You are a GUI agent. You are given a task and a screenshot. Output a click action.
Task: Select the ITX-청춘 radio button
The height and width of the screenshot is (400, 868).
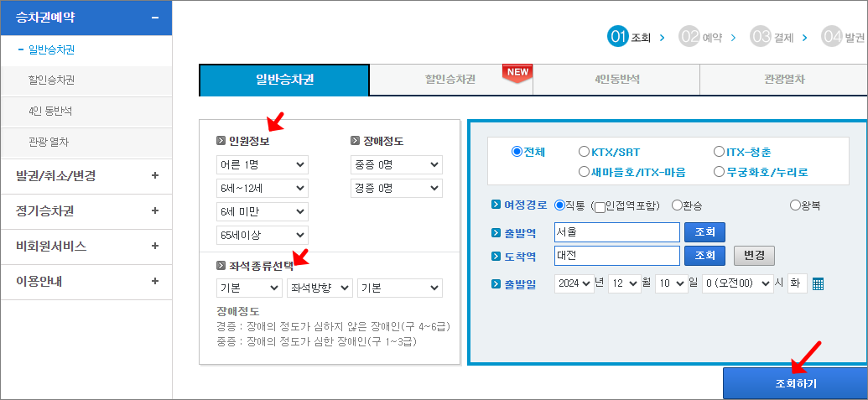tap(719, 152)
